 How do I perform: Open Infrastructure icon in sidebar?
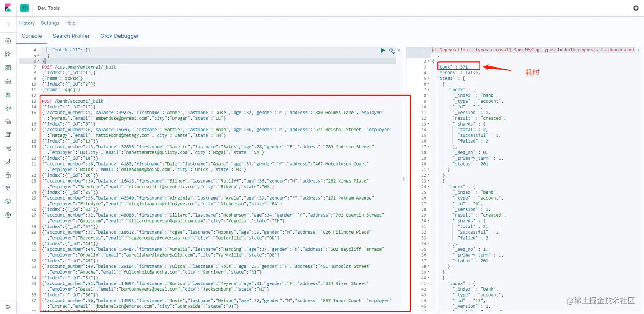8,121
